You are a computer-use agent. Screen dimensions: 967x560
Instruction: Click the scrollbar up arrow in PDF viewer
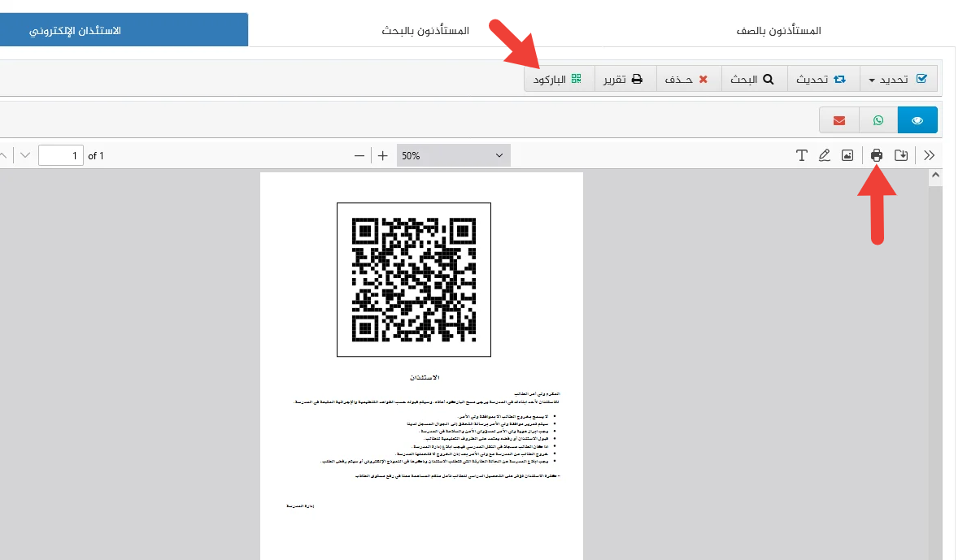[x=935, y=176]
